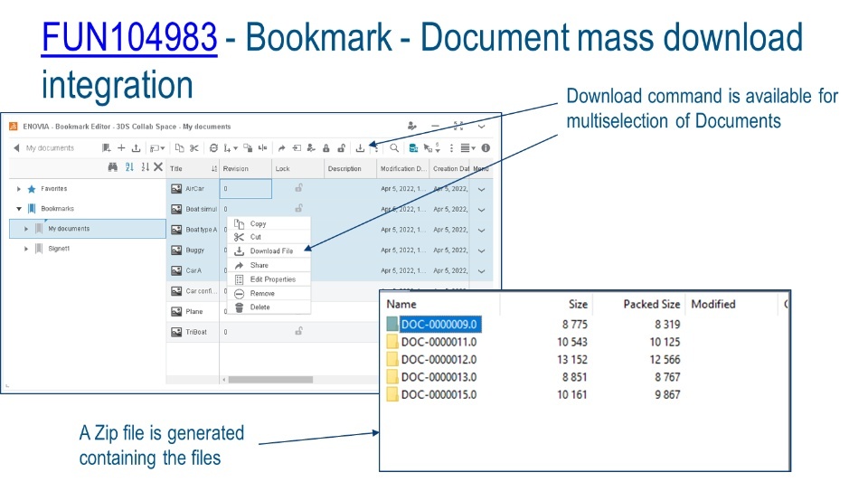The width and height of the screenshot is (868, 482).
Task: Expand the My documents tree node
Action: pos(26,229)
